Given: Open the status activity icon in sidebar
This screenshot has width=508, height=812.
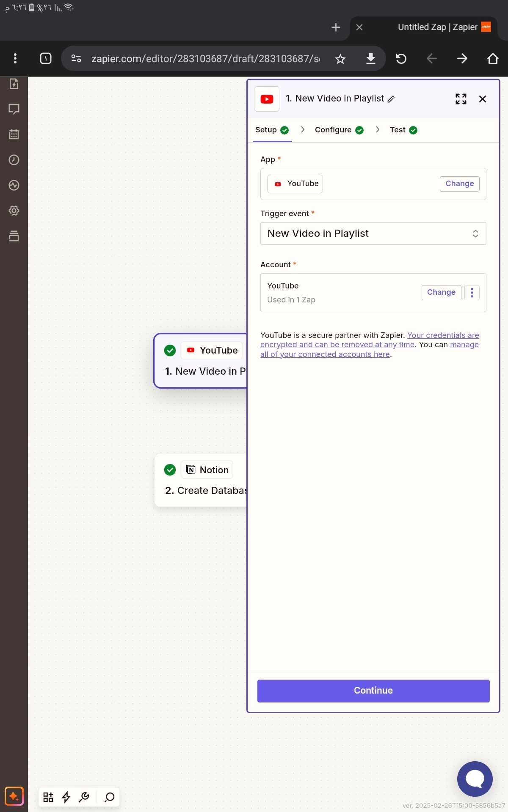Looking at the screenshot, I should [x=14, y=185].
